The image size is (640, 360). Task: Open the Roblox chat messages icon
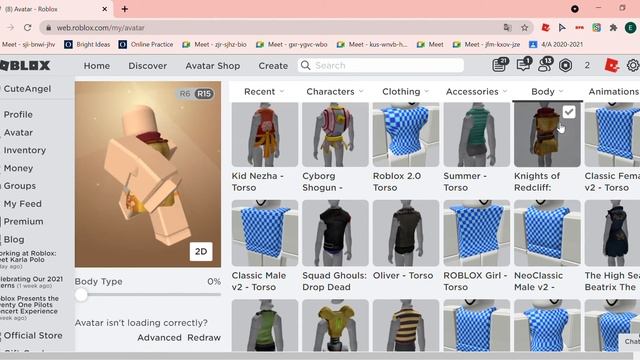point(523,65)
